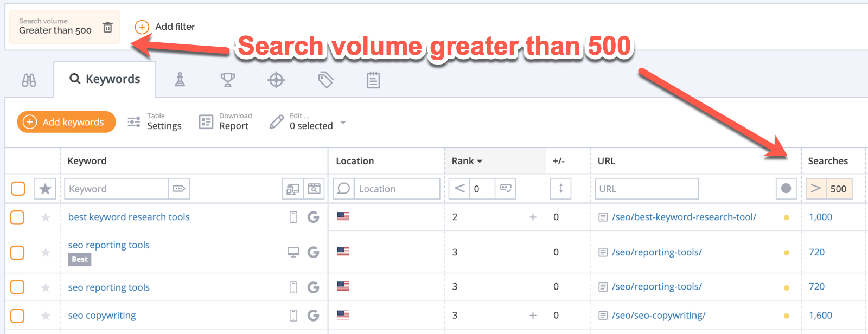868x334 pixels.
Task: Open the clipboard notes icon tab
Action: click(x=373, y=80)
